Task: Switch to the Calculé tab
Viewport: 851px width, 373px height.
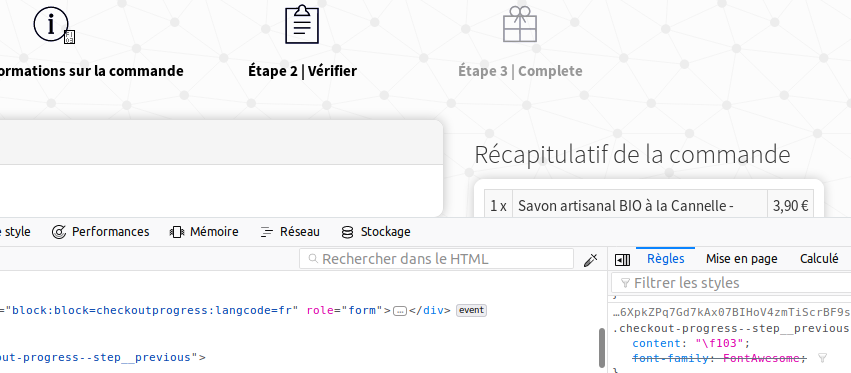Action: pos(819,259)
